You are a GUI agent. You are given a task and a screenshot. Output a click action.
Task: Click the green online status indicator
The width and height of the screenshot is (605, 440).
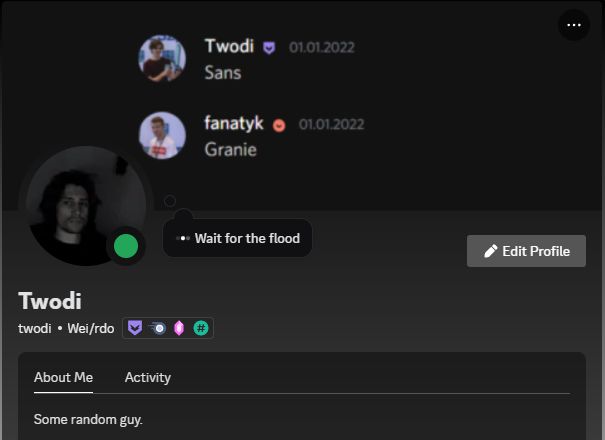click(126, 246)
